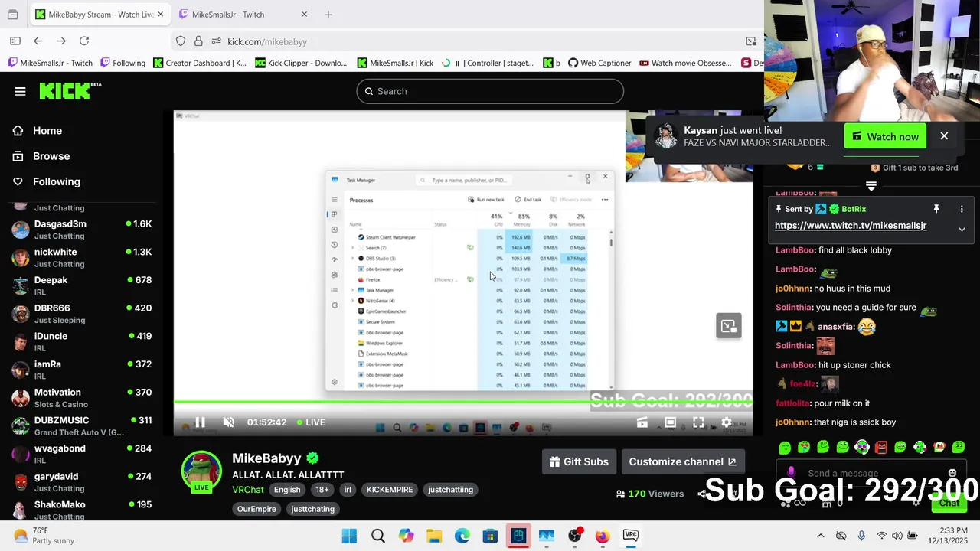This screenshot has height=551, width=980.
Task: Click the verified badge next to MikeBabyy
Action: tap(312, 458)
